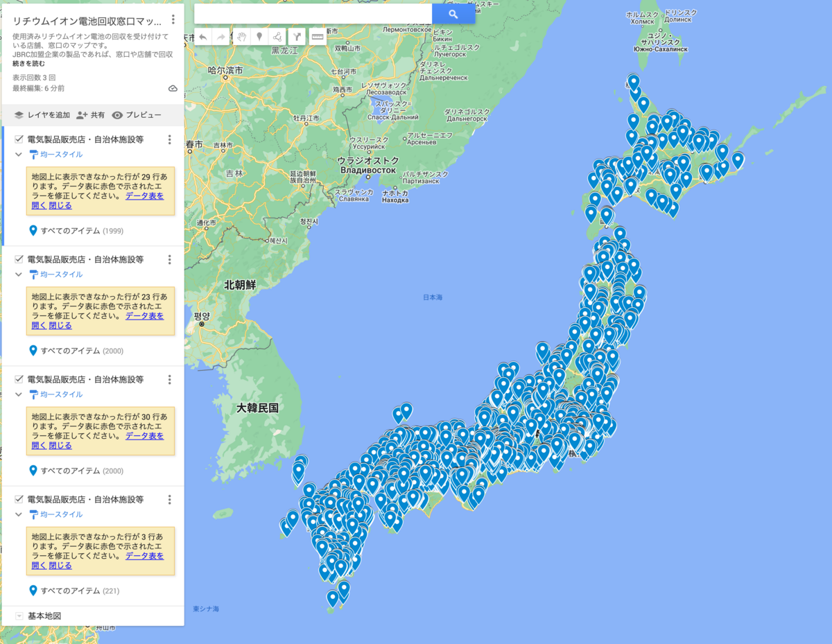Image resolution: width=832 pixels, height=644 pixels.
Task: Click the description starting with 使用済みリチウムイオン電池
Action: (x=92, y=45)
